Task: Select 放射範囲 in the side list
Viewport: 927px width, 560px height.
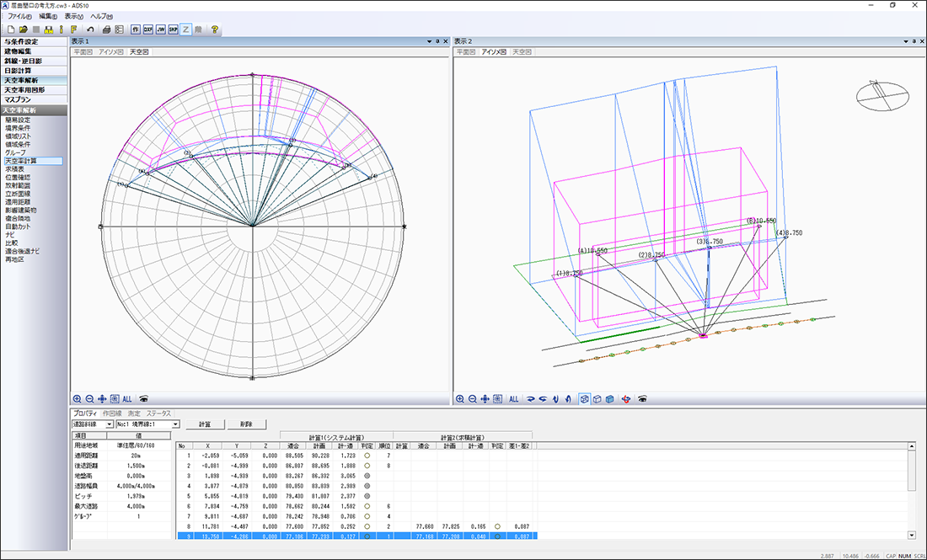Action: tap(18, 185)
